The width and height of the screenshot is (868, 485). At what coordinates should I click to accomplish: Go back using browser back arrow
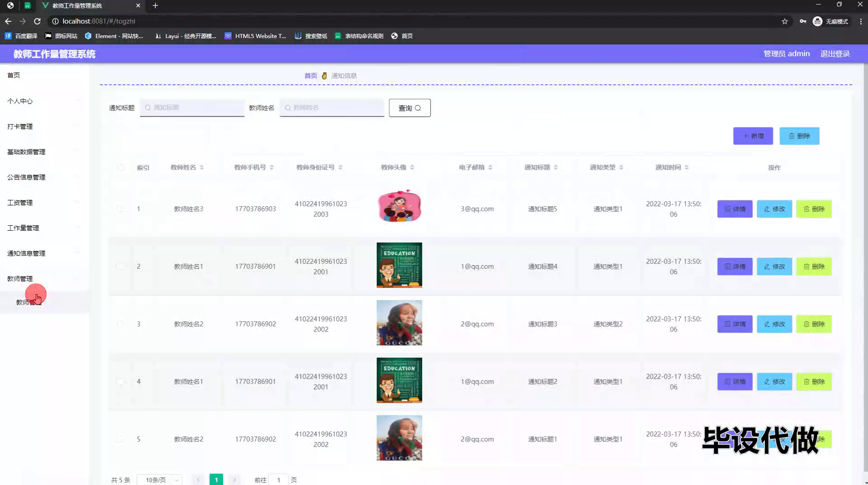tap(8, 21)
